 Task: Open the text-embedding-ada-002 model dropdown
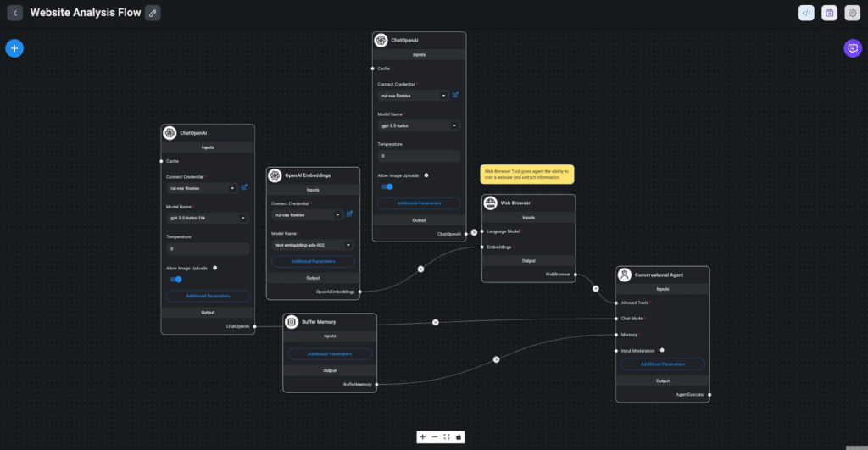pos(313,245)
